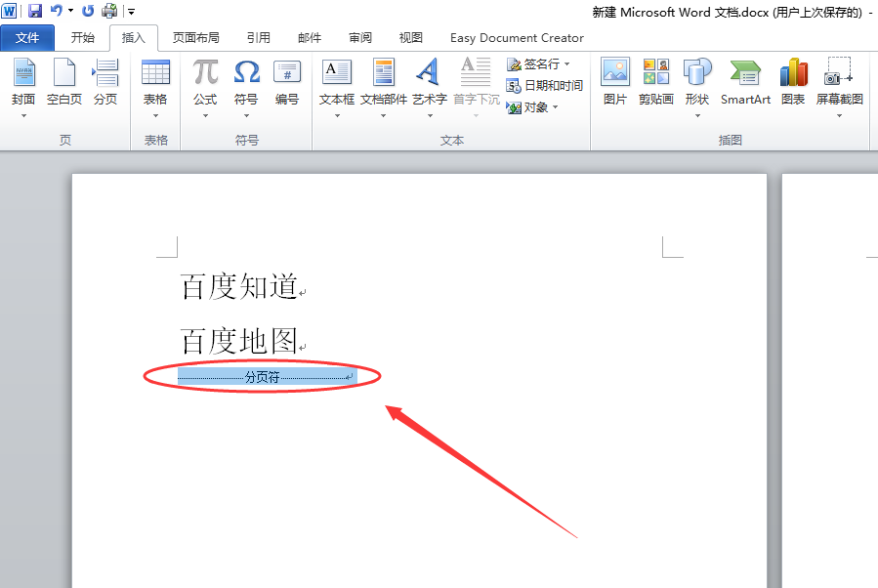Click the 首字下沉 drop cap icon
The width and height of the screenshot is (878, 588).
(x=476, y=73)
